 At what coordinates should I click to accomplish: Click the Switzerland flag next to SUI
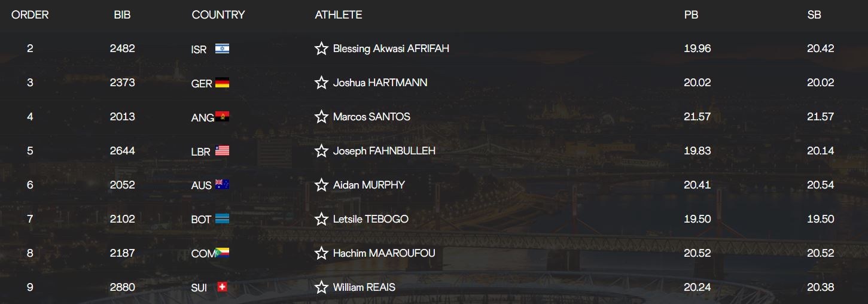(222, 288)
